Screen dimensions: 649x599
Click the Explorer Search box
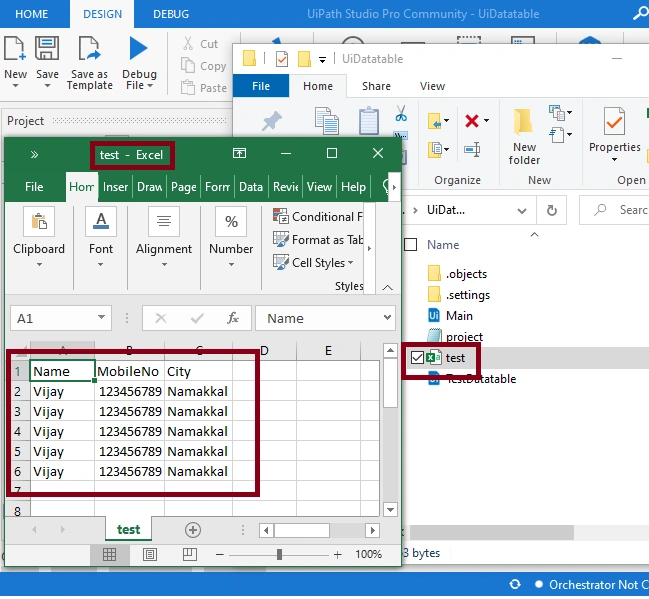pyautogui.click(x=615, y=211)
